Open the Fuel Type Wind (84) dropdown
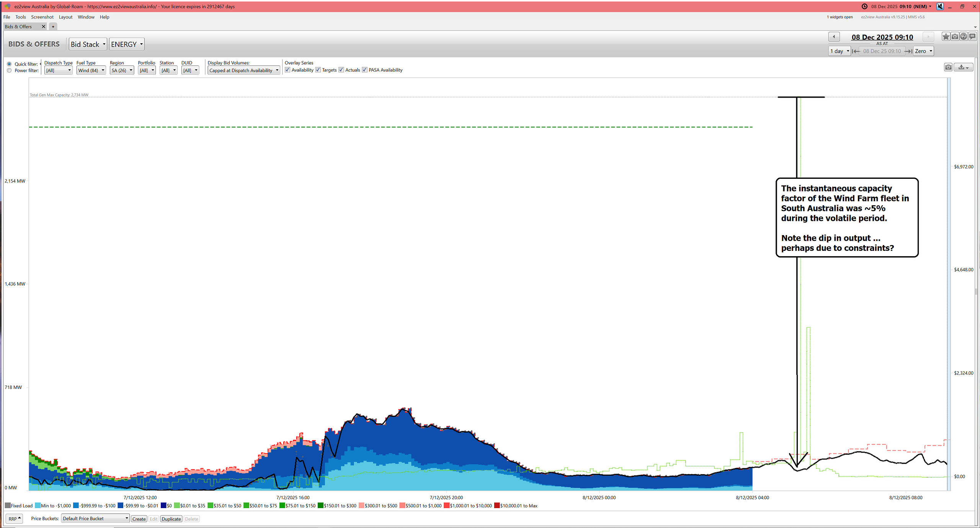Screen dimensions: 980x528 coord(91,70)
